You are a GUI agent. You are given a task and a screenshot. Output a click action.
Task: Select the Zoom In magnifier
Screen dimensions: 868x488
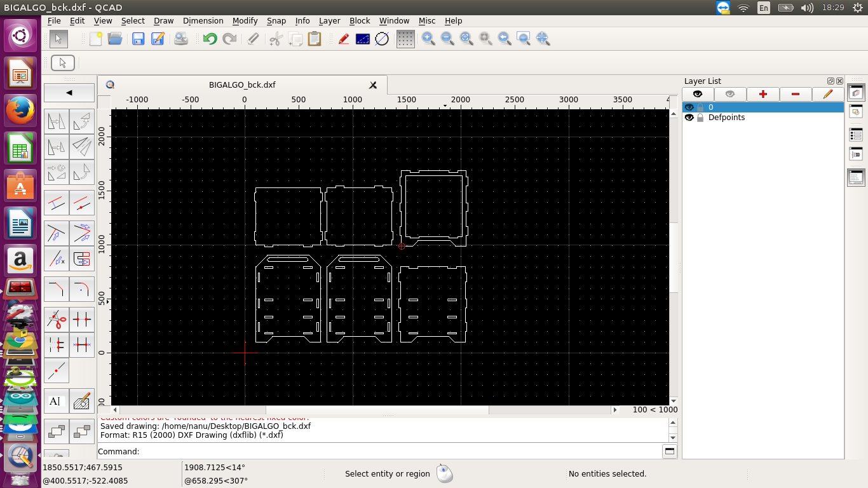(x=428, y=39)
